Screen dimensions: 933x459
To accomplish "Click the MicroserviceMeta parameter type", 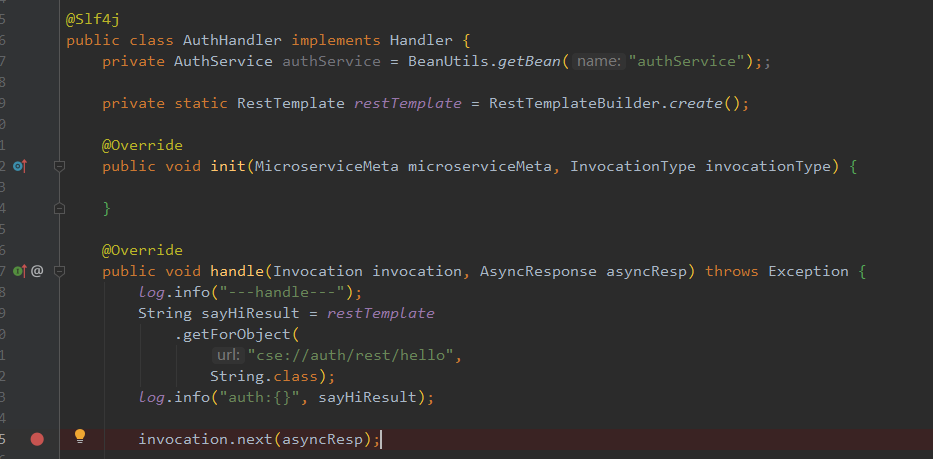I will click(327, 167).
